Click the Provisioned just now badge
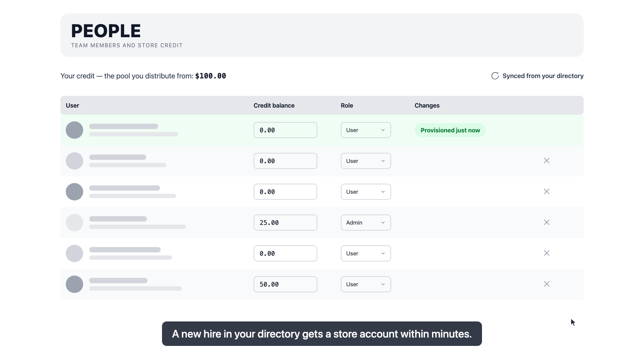This screenshot has height=362, width=644. point(450,130)
